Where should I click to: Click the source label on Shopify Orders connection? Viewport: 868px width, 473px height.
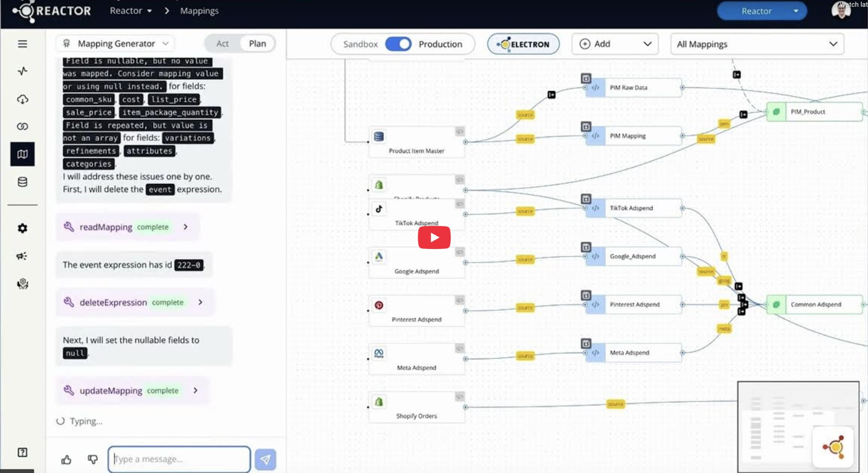pyautogui.click(x=615, y=404)
